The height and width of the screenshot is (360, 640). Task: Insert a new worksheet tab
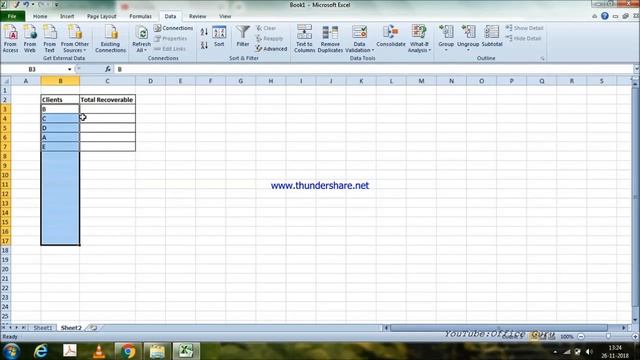coord(93,328)
